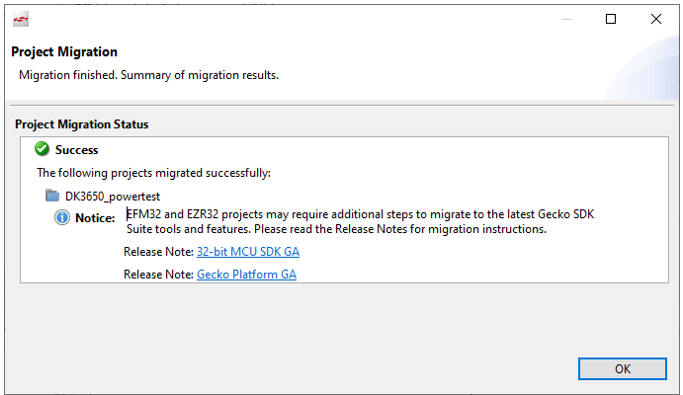Click the second 'Release Note:' label

(159, 274)
